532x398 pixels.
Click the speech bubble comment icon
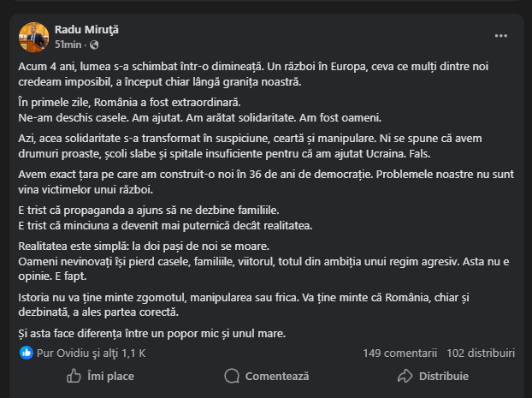(x=231, y=376)
